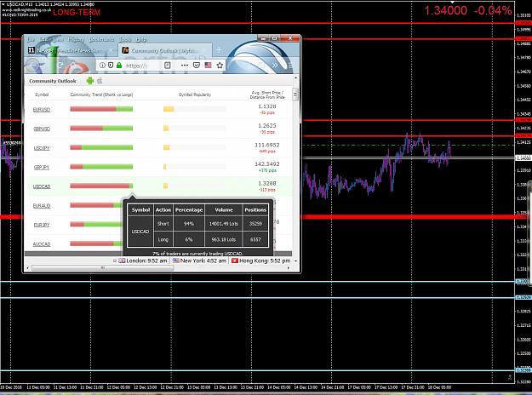
Task: Open the tracking protection shield icon
Action: pyautogui.click(x=111, y=66)
